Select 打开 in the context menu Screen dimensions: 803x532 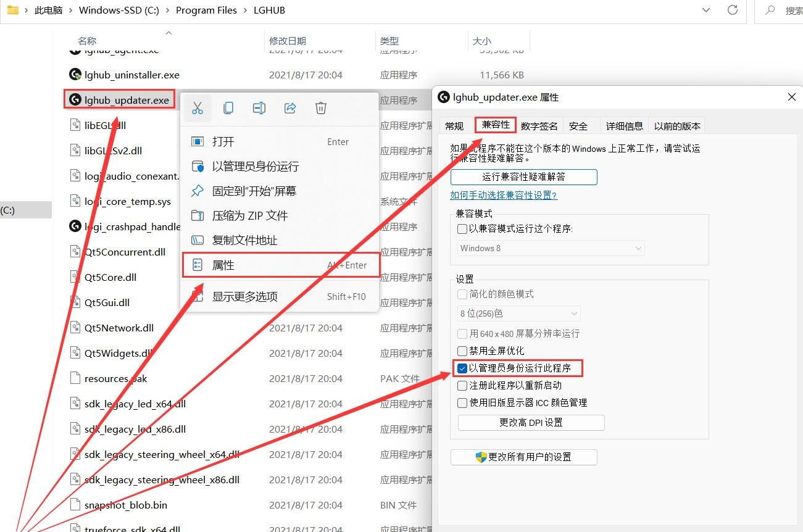coord(280,141)
